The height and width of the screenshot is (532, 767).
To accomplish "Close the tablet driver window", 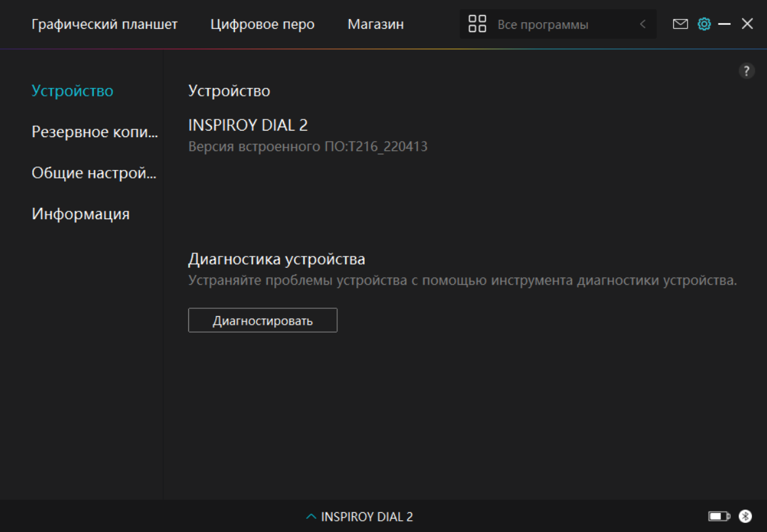I will tap(747, 24).
